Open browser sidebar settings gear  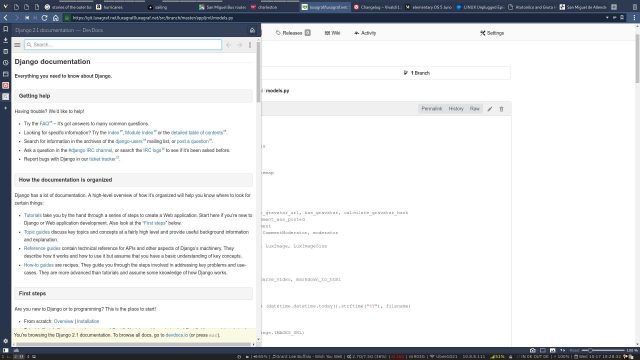tap(5, 341)
